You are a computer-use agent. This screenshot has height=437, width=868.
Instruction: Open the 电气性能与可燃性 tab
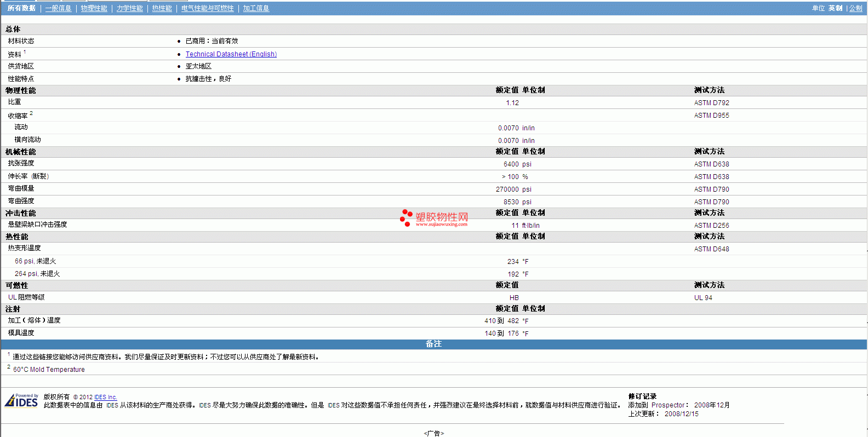(x=207, y=8)
